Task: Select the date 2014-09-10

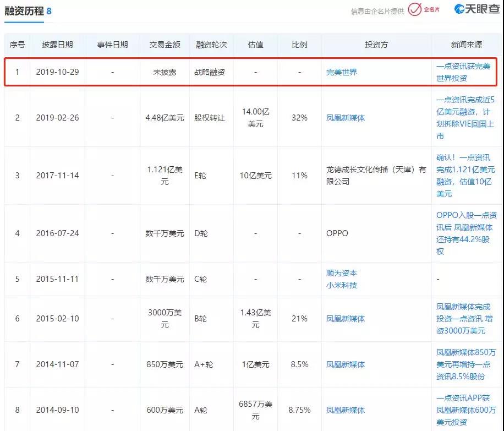Action: click(58, 410)
